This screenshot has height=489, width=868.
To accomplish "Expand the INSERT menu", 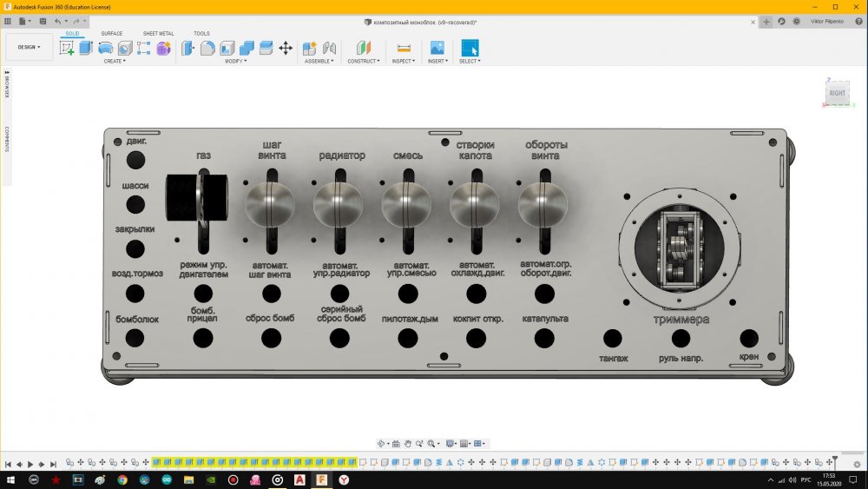I will coord(437,61).
